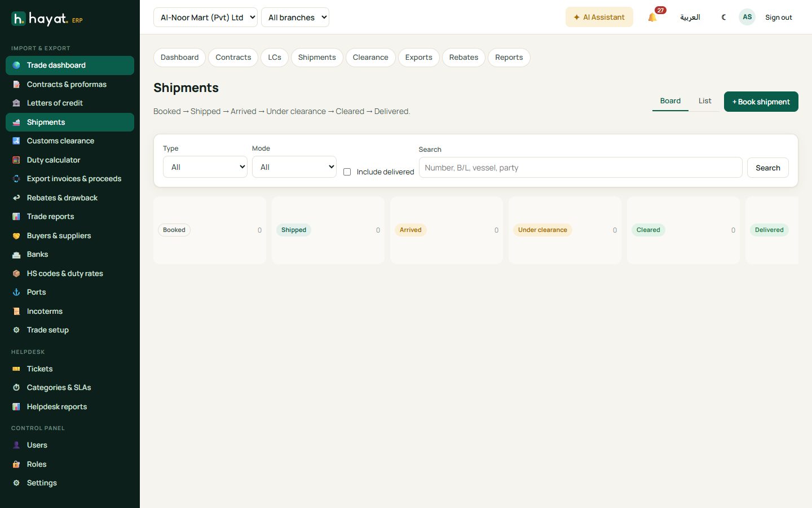Viewport: 812px width, 508px height.
Task: Open the notifications bell icon
Action: [652, 17]
